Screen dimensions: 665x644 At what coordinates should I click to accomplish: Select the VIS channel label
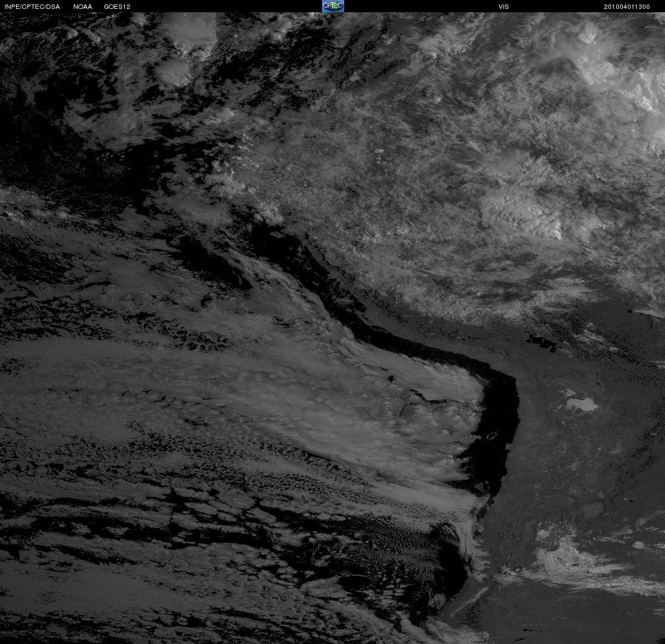504,7
